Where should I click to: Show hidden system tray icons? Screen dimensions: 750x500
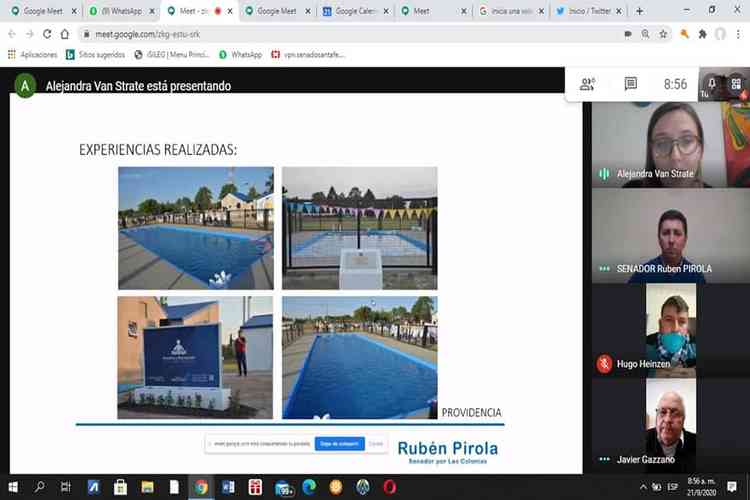click(643, 487)
